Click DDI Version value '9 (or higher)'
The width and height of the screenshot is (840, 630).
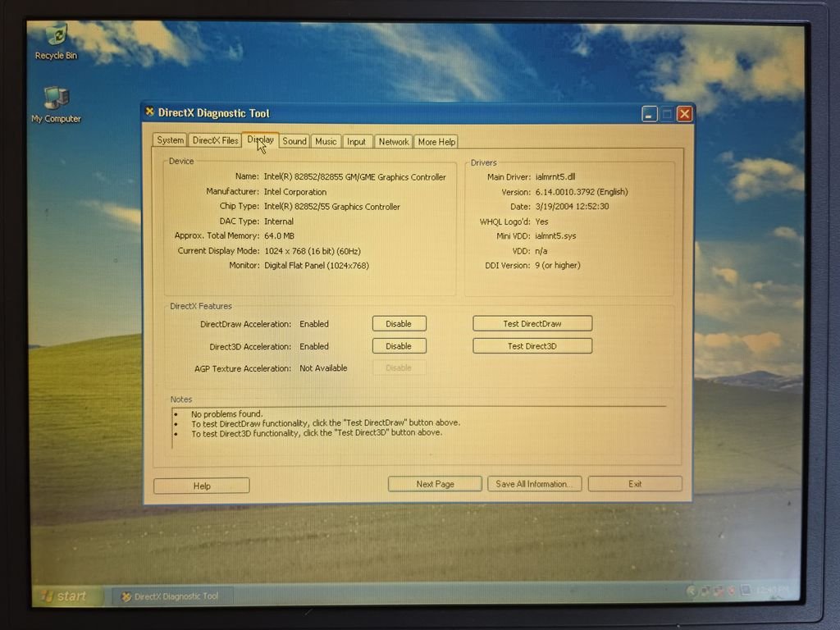(x=557, y=265)
